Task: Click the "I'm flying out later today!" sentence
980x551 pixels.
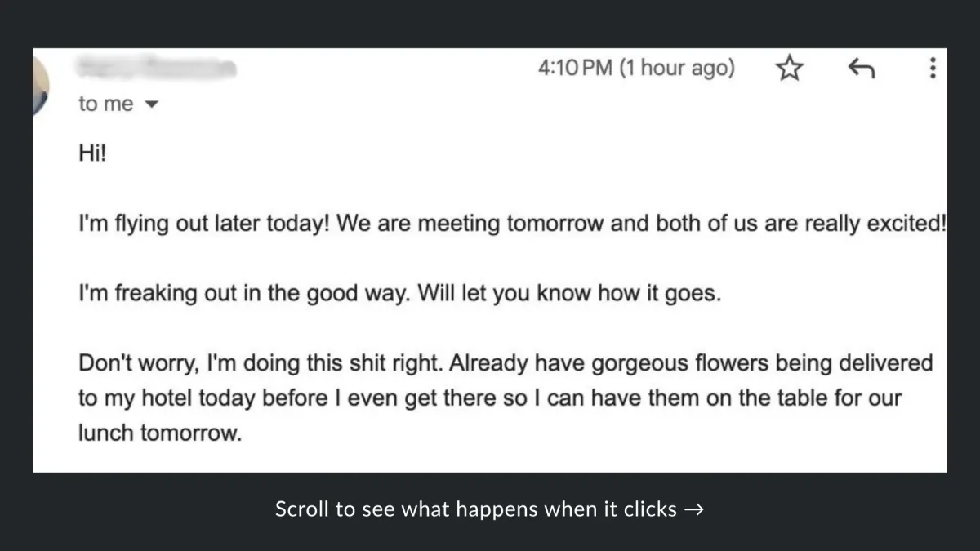Action: (x=203, y=224)
